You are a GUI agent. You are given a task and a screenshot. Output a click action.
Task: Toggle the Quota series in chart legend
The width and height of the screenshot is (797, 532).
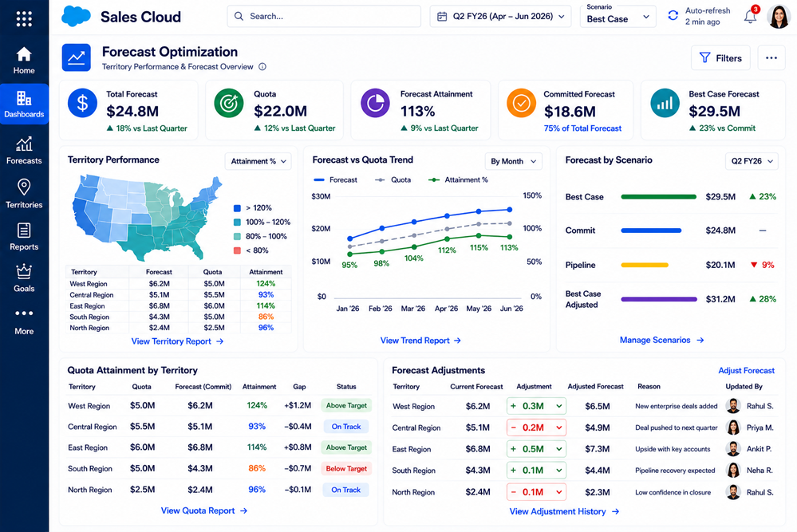tap(393, 180)
